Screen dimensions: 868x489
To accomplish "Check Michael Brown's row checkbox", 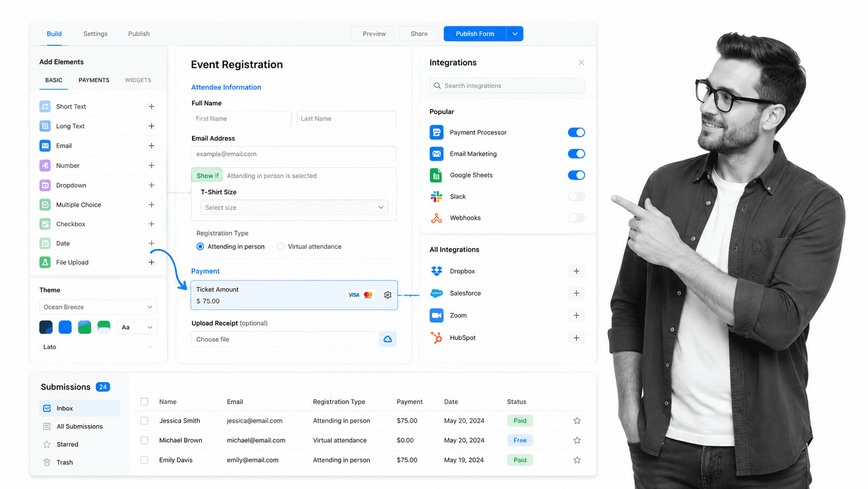I will click(x=144, y=440).
